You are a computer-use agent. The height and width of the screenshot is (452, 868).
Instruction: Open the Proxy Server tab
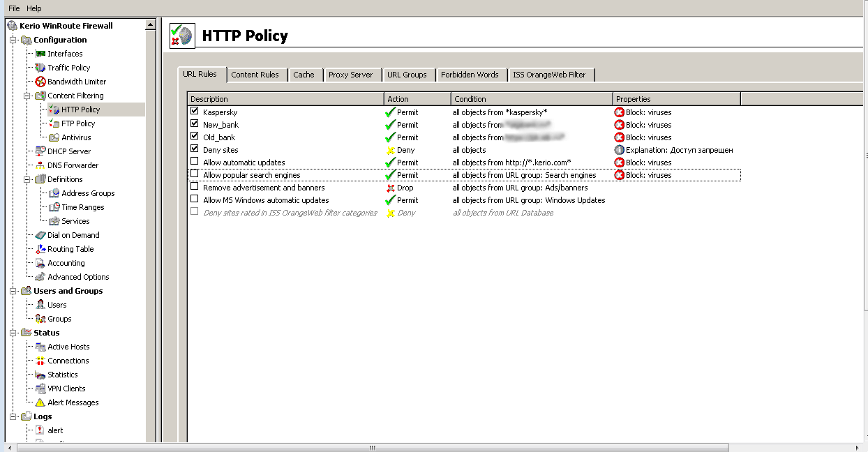[x=351, y=75]
